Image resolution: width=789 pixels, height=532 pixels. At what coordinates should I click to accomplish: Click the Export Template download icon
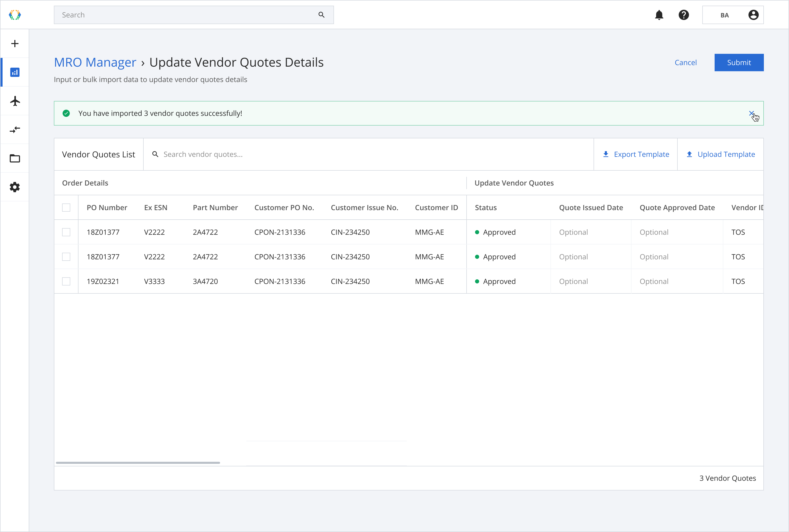[x=605, y=154]
